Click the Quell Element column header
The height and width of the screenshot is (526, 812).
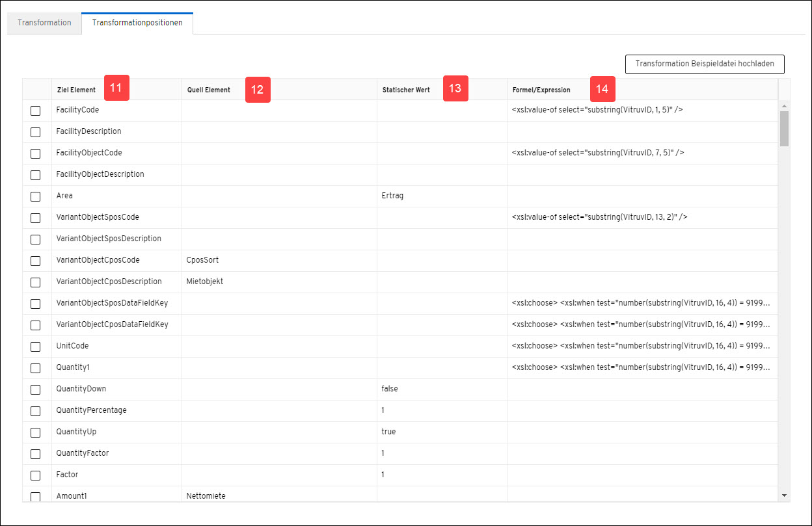208,90
